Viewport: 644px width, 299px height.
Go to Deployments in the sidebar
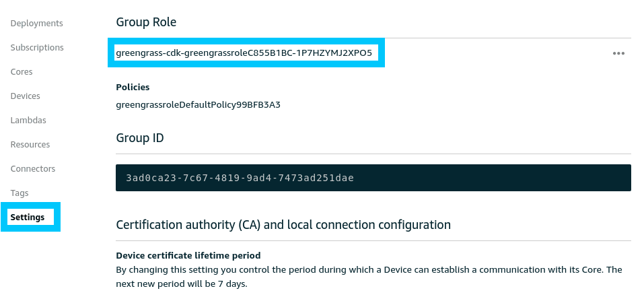37,24
